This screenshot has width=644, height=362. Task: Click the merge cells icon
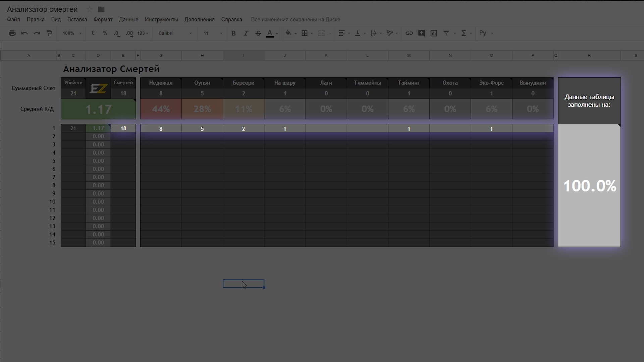coord(321,33)
